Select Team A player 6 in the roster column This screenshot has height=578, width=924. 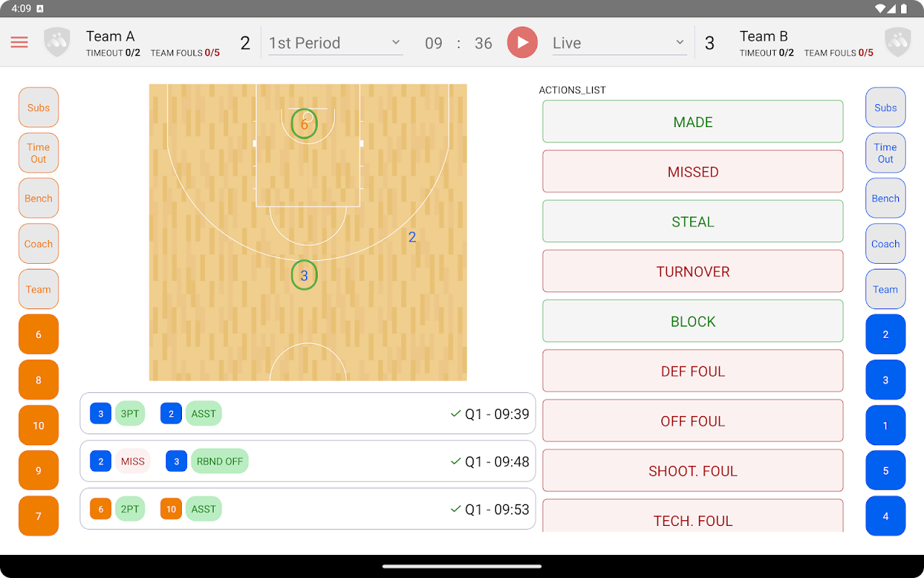click(38, 335)
